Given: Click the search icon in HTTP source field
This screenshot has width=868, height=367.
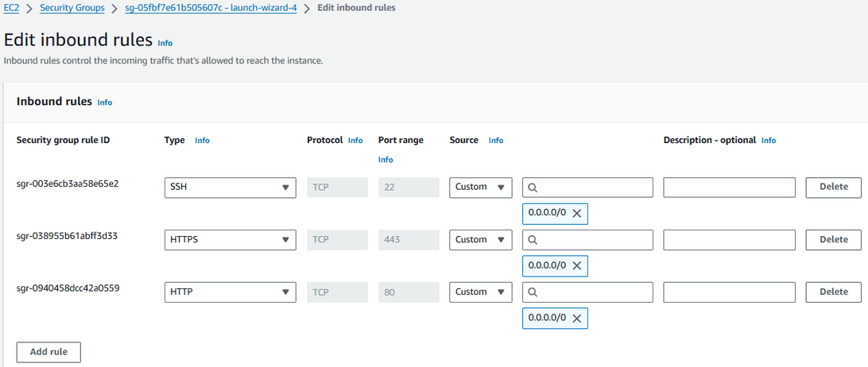Looking at the screenshot, I should 533,292.
